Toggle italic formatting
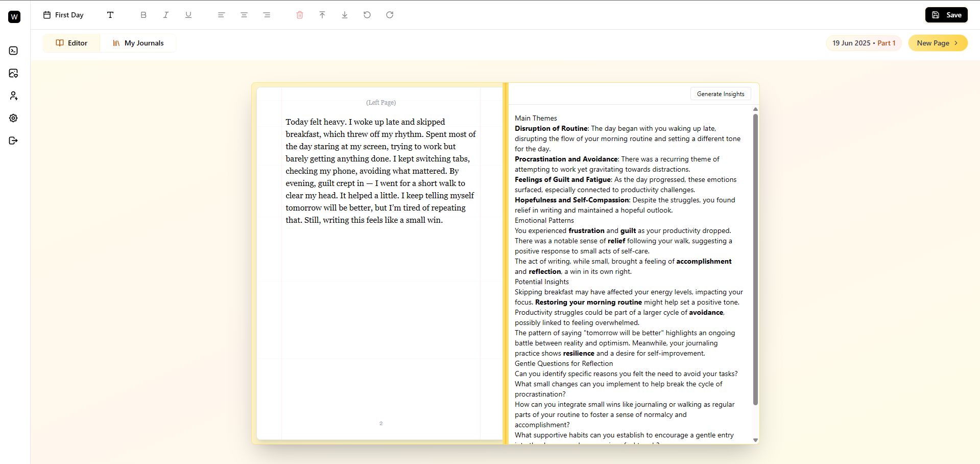This screenshot has height=464, width=980. click(166, 15)
